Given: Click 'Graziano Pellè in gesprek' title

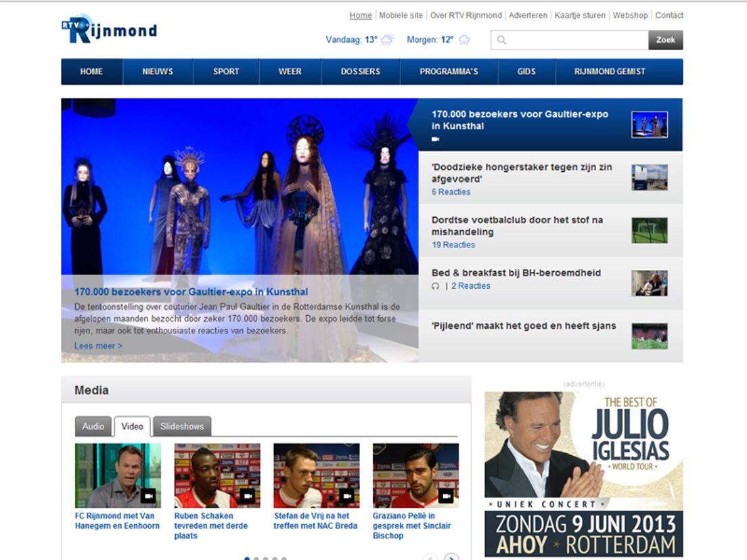Looking at the screenshot, I should (411, 526).
